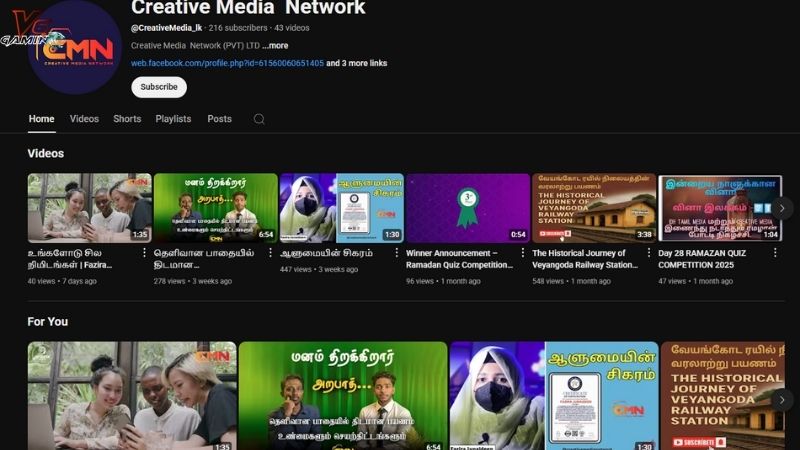Image resolution: width=800 pixels, height=450 pixels.
Task: Show next videos in the For You row
Action: click(782, 400)
